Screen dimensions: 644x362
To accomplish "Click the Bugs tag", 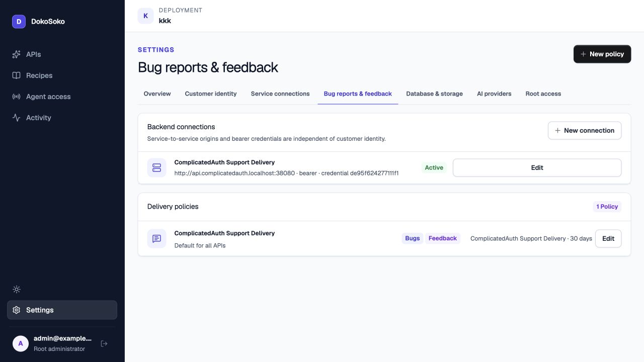I will [412, 238].
